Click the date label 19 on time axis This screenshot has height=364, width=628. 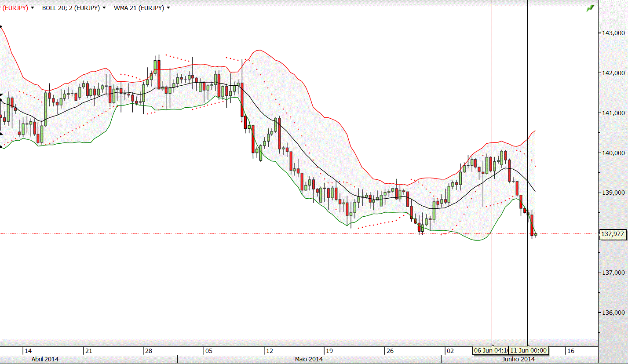(x=330, y=351)
